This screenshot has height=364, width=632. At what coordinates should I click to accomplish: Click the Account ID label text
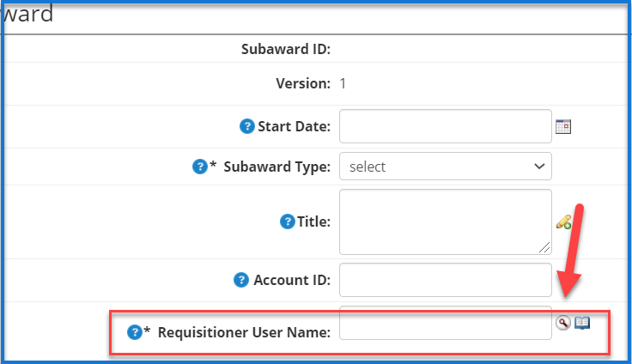pos(292,280)
